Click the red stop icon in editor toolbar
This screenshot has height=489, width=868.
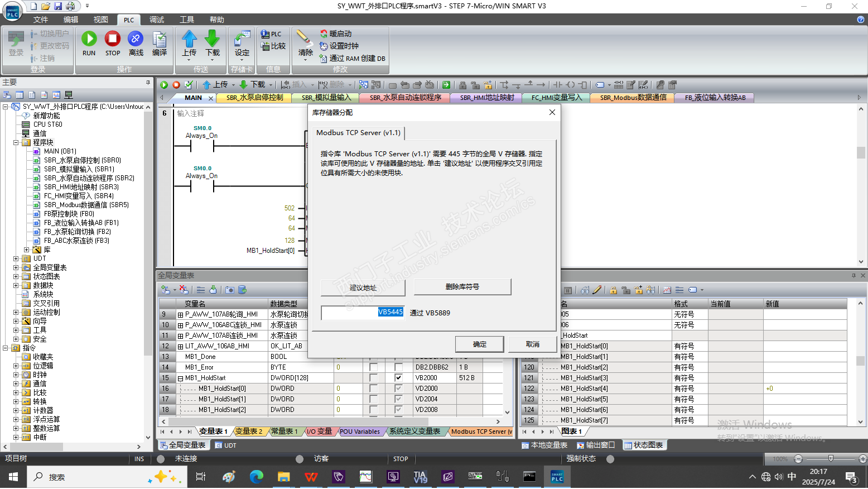176,85
